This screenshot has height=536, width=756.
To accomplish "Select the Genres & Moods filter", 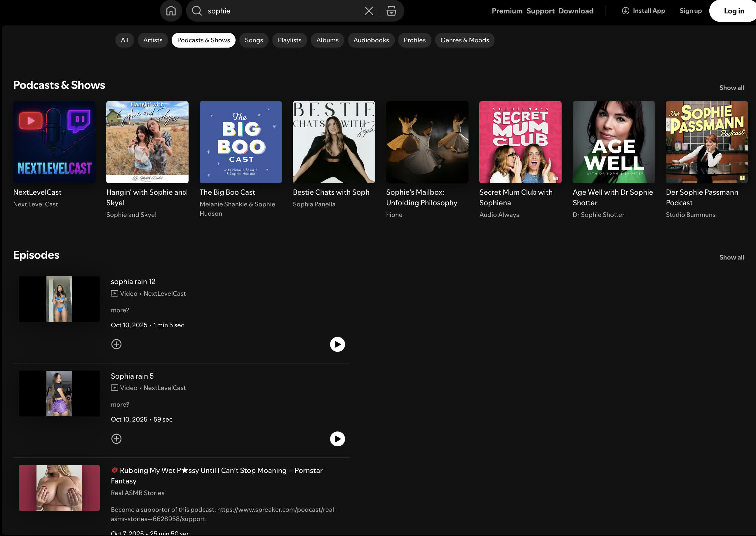I will 464,40.
